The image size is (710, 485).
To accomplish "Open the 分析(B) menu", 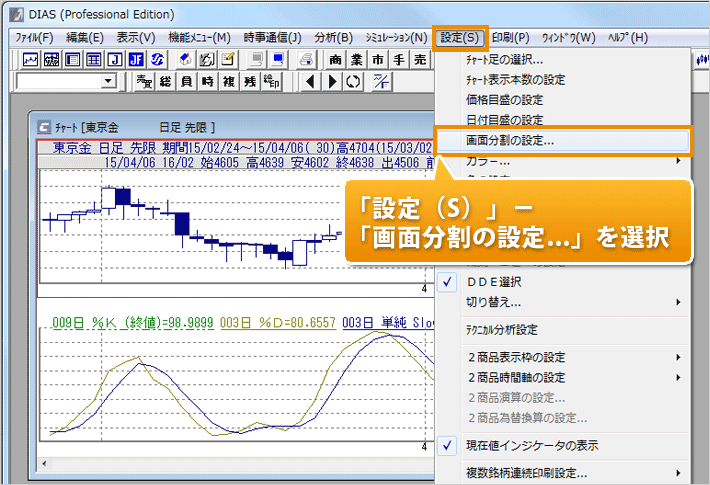I will point(334,37).
